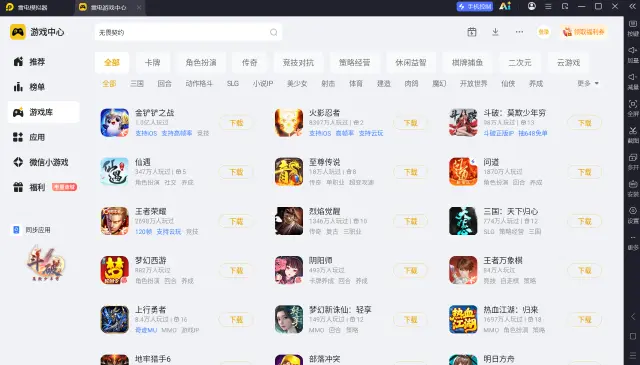Decrease volume with 减量 icon
The image size is (640, 365).
(x=633, y=81)
